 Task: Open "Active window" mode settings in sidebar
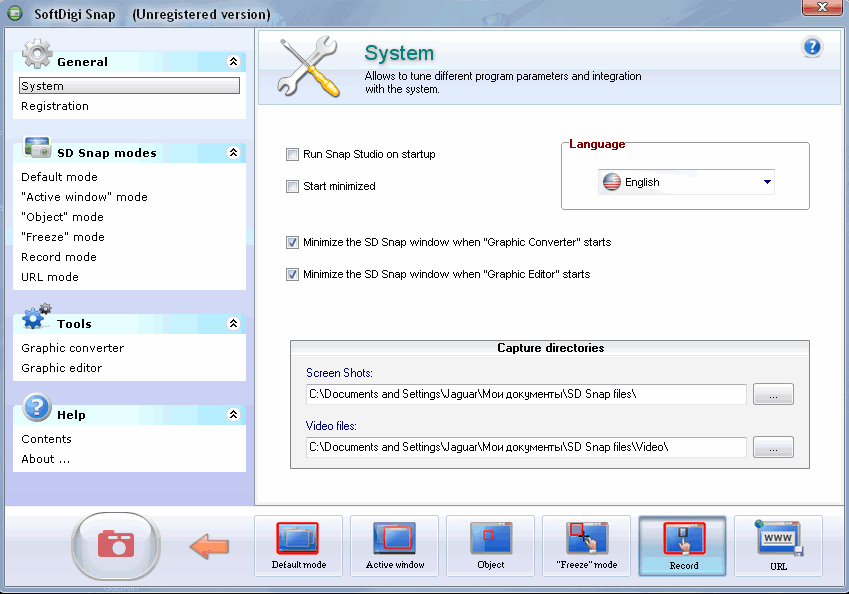84,197
